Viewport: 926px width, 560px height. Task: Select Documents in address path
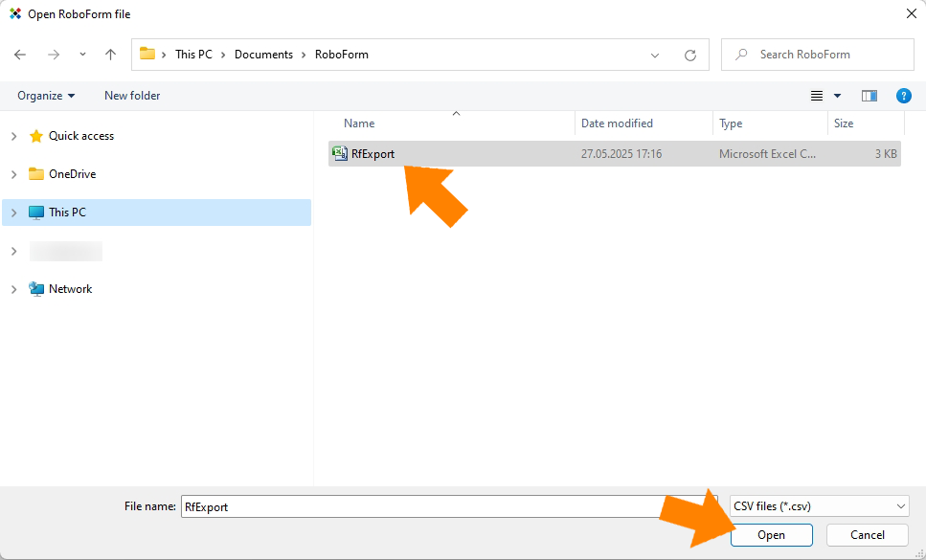pos(263,55)
